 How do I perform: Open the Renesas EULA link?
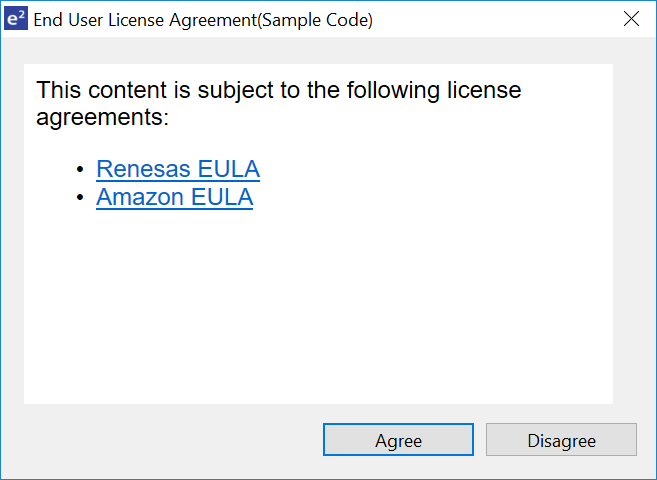[x=178, y=169]
